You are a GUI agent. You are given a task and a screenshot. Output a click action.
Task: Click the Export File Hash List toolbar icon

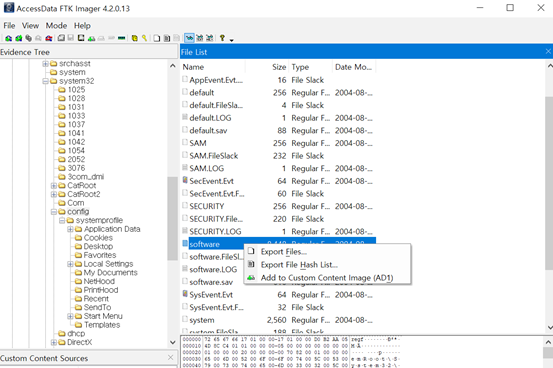click(x=167, y=38)
